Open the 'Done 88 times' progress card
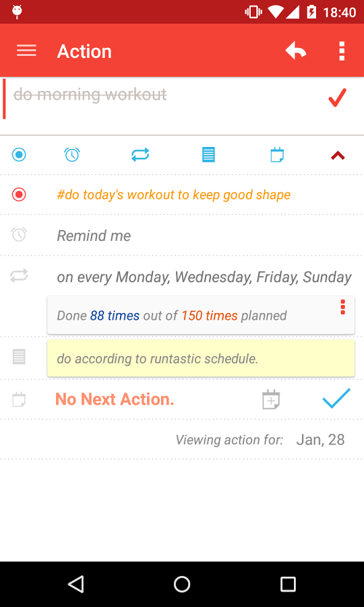 [201, 315]
